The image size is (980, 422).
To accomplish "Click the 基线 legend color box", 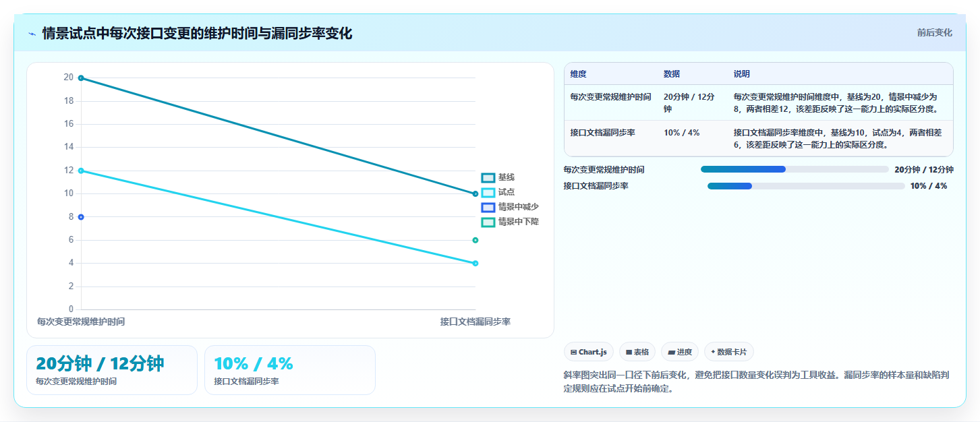I will coord(488,177).
